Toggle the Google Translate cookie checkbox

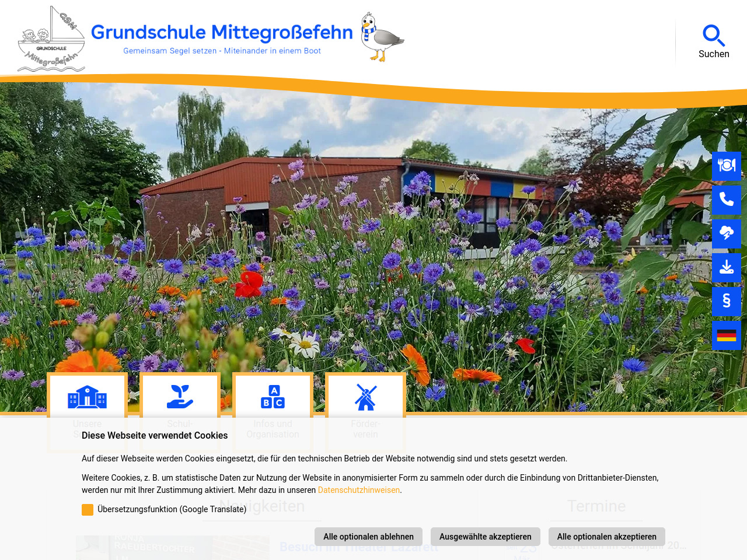pos(88,510)
